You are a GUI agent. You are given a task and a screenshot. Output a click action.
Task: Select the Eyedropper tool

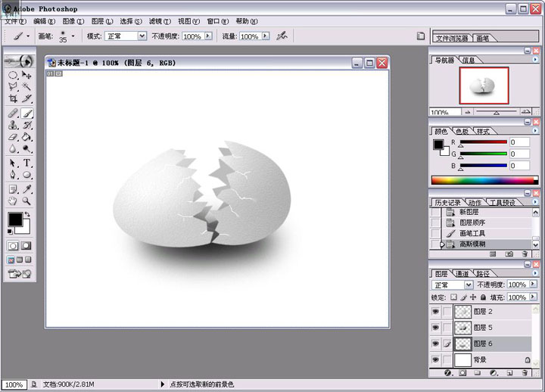tap(27, 188)
